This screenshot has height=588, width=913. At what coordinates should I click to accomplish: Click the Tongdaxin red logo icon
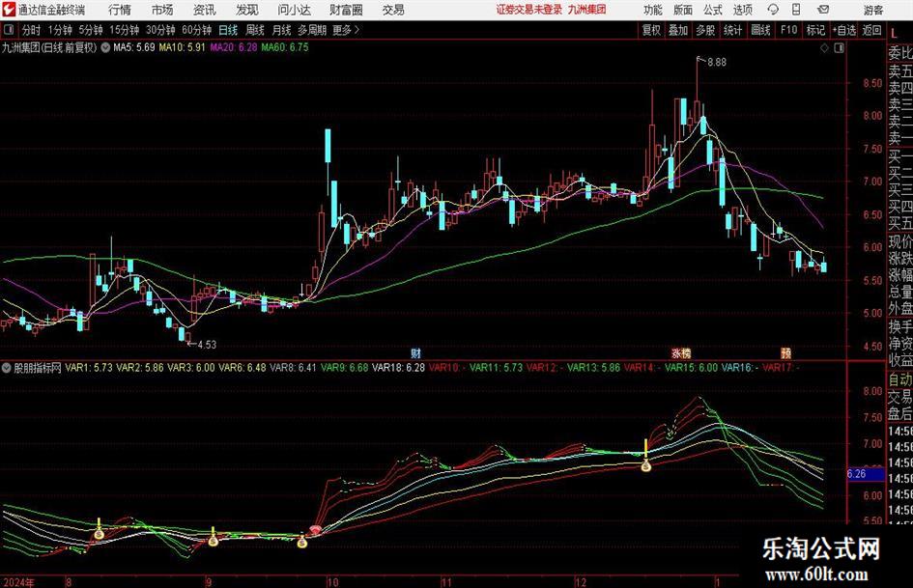pos(9,10)
